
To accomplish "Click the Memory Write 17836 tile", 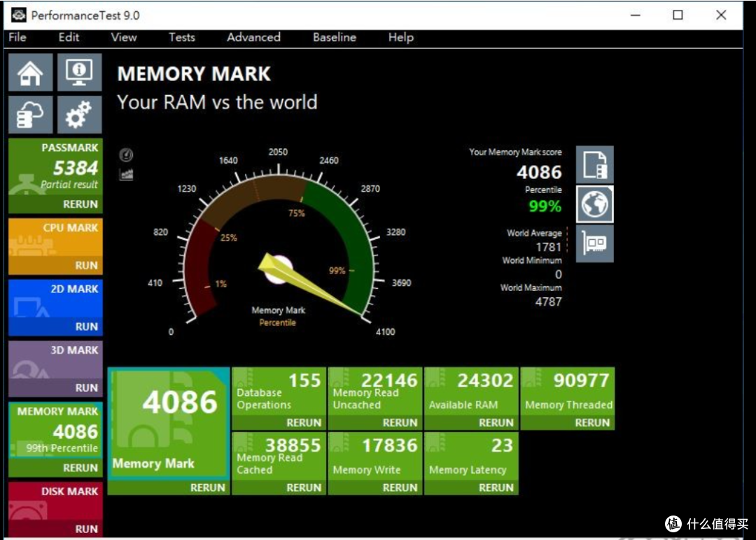I will (375, 456).
